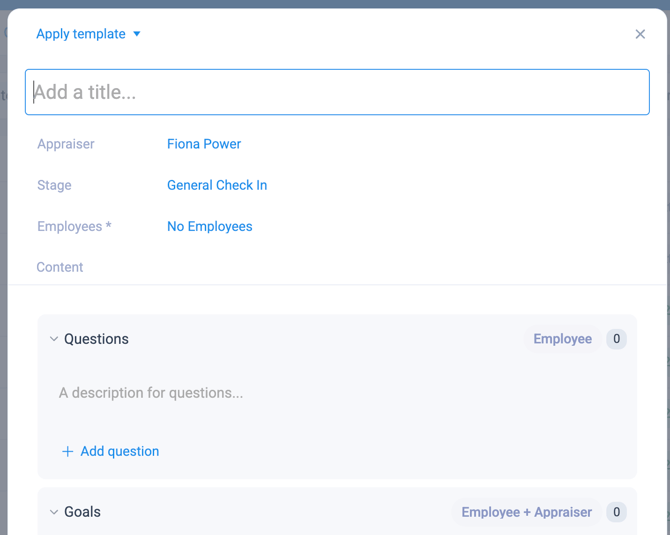Click the caret arrow next to Apply template
670x535 pixels.
coord(137,34)
